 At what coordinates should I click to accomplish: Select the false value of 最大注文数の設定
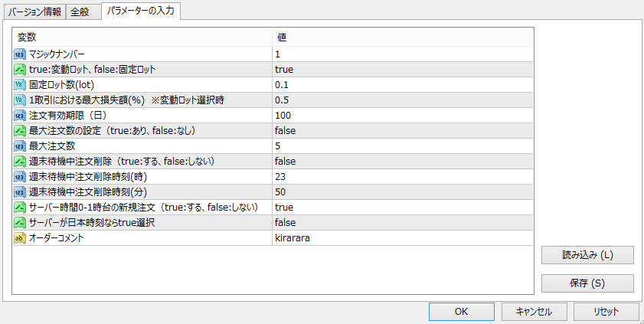point(286,131)
